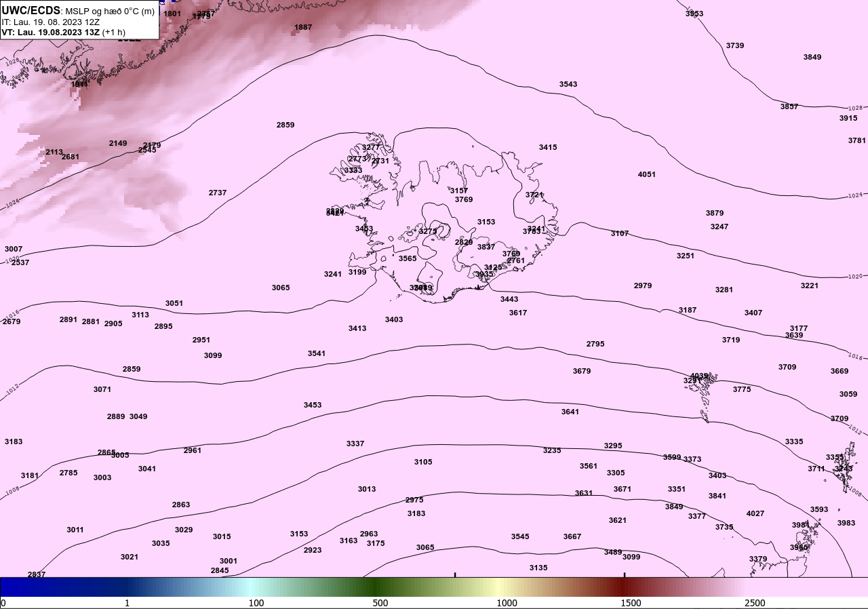Click the map value 3013
The height and width of the screenshot is (609, 868).
click(x=367, y=489)
